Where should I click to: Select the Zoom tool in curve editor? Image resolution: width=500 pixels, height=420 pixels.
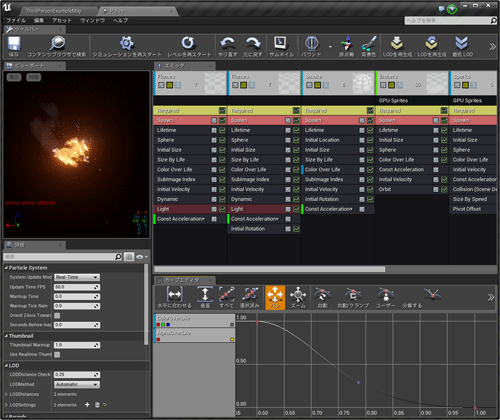point(298,297)
